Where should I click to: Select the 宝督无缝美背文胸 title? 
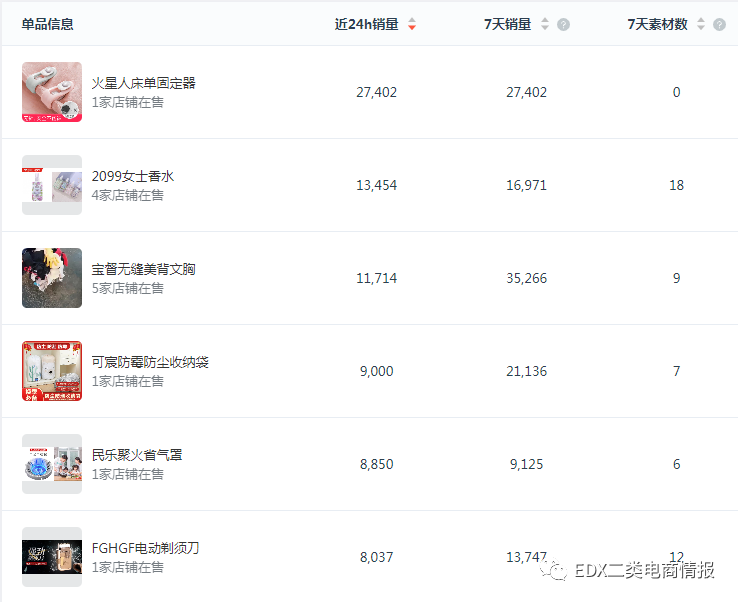pyautogui.click(x=144, y=269)
